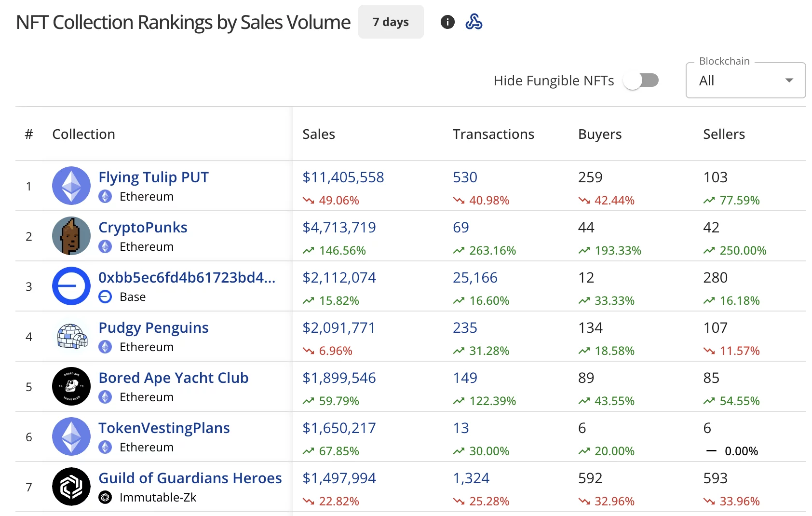Screen dimensions: 812x516
Task: Open the Bored Ape Yacht Club link
Action: pyautogui.click(x=174, y=378)
